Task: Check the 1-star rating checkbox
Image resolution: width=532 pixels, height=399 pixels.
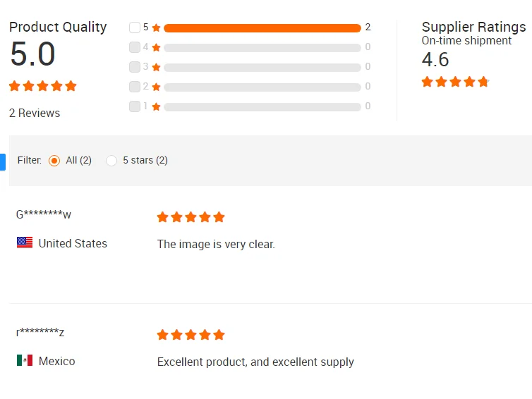Action: click(135, 106)
